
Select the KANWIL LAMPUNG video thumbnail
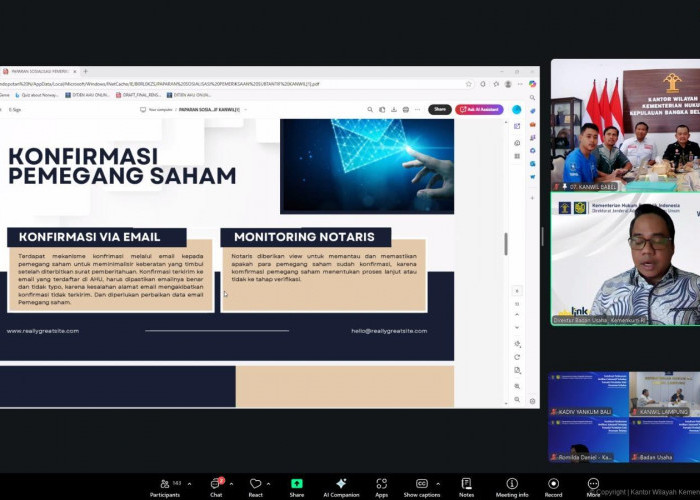click(x=665, y=394)
